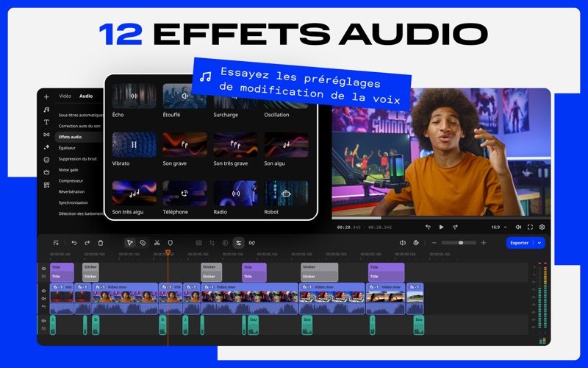Screen dimensions: 588x368
Task: Open Synchronisation option
Action: click(73, 202)
